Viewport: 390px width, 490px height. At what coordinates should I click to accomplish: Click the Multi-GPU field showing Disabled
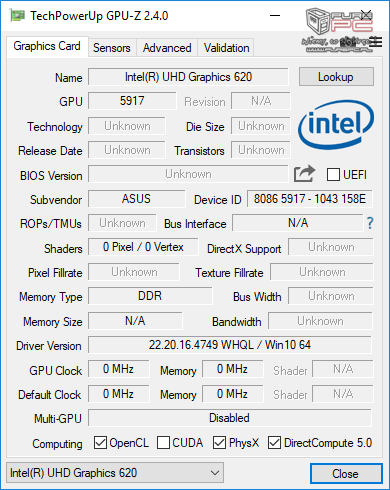[230, 418]
